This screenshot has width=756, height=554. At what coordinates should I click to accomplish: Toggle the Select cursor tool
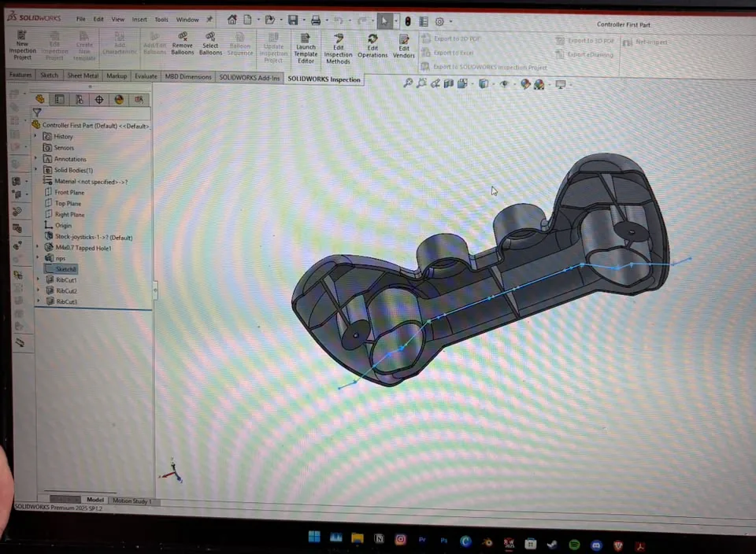384,20
